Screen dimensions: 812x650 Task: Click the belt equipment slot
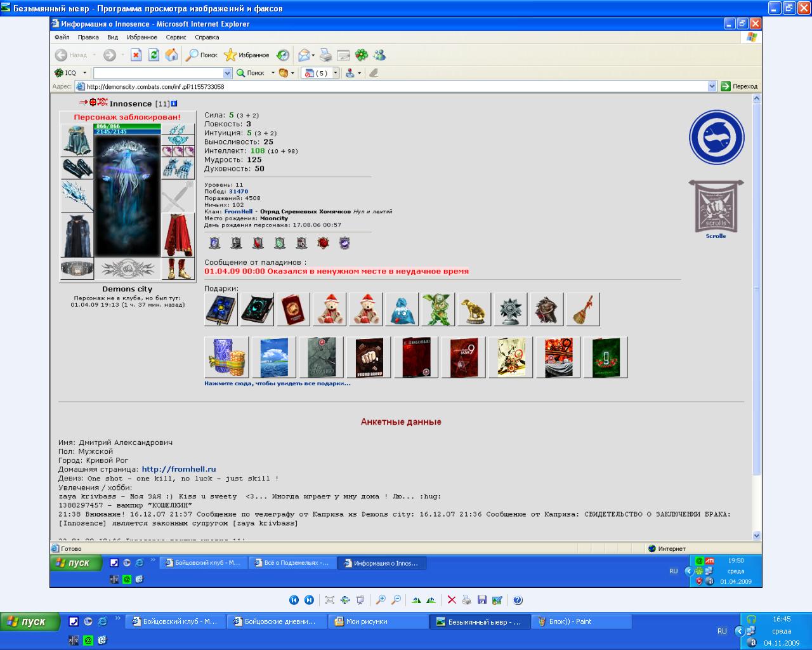click(77, 269)
